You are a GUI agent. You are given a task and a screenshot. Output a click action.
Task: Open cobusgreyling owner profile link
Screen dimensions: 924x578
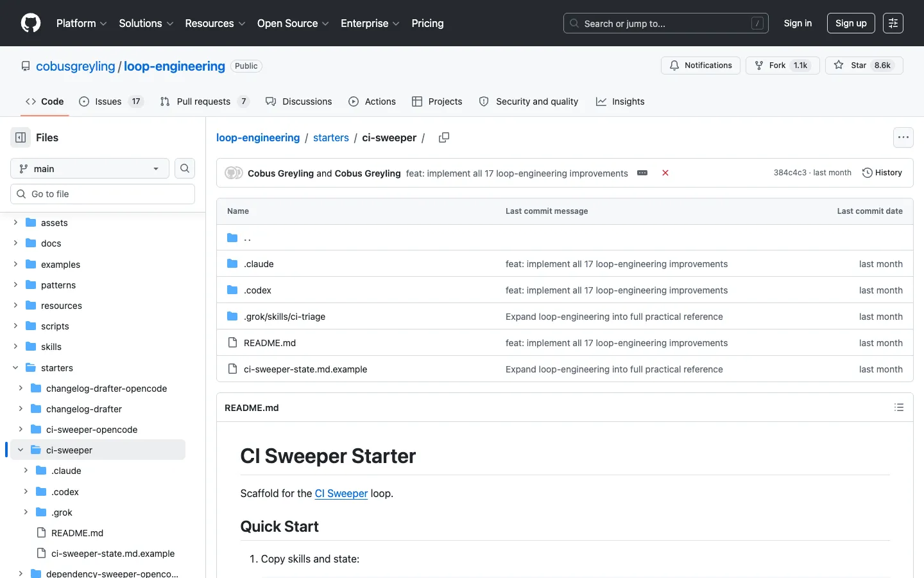pyautogui.click(x=75, y=66)
